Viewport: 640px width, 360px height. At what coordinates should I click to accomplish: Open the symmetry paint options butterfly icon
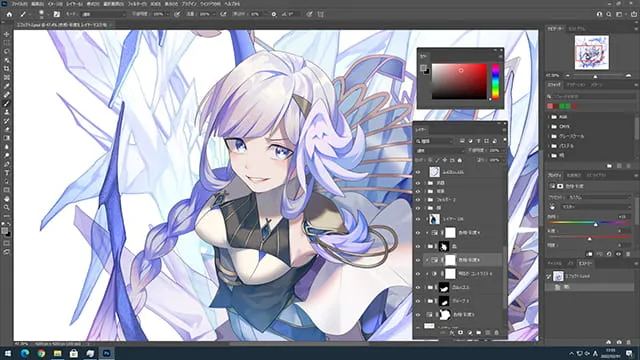(x=321, y=14)
